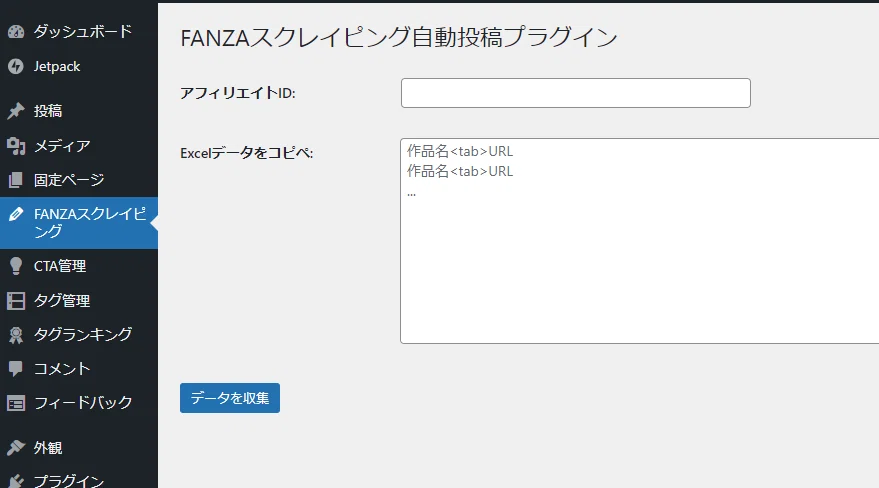Click the pushpin icon beside 投稿
The height and width of the screenshot is (488, 879).
(16, 111)
